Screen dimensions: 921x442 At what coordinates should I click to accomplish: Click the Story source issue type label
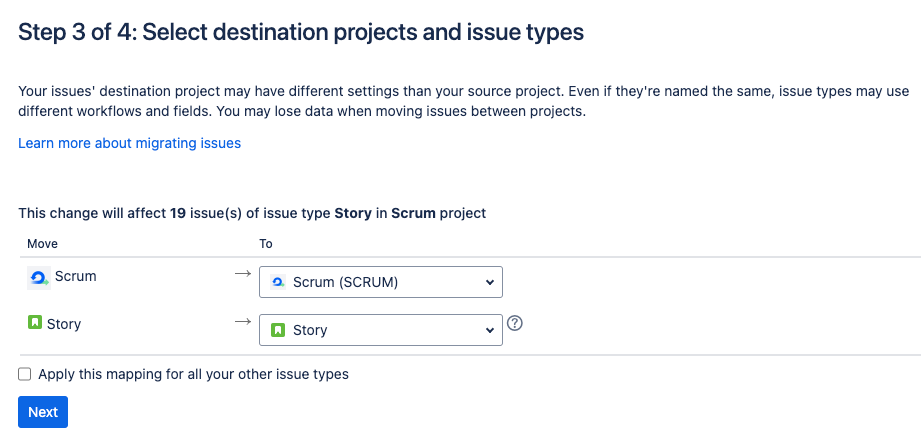64,324
